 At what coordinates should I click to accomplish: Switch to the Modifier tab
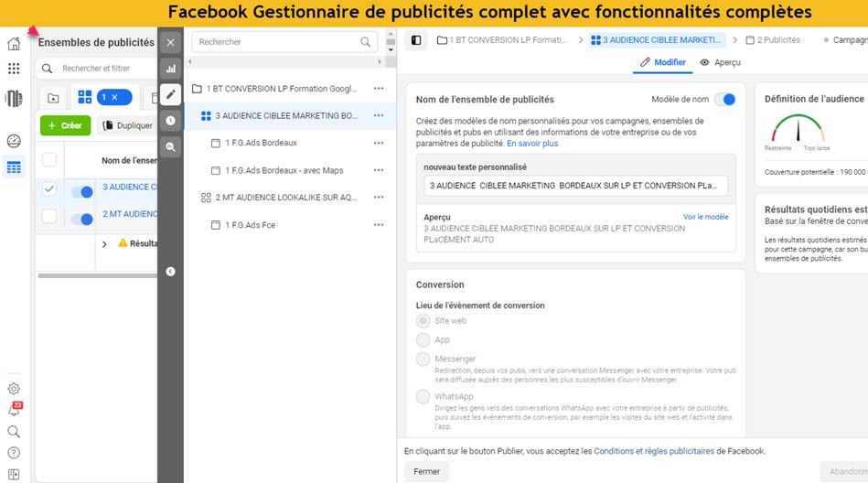662,62
